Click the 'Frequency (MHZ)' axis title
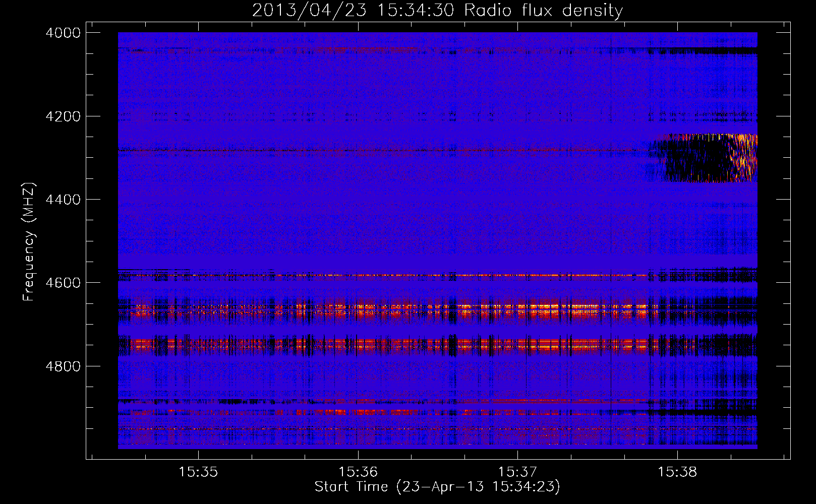This screenshot has height=504, width=816. click(x=29, y=242)
